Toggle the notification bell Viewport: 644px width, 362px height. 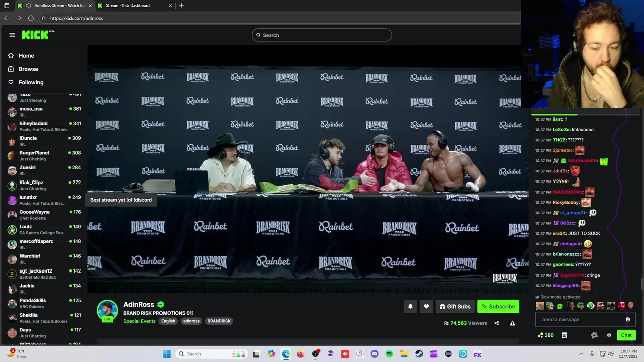[x=410, y=306]
